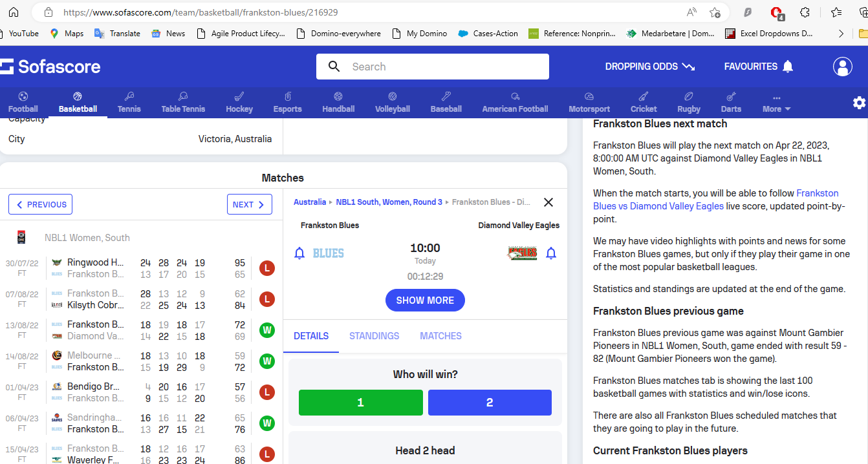Open Diamond Valley Eagles team logo
Viewport: 868px width, 464px height.
522,253
